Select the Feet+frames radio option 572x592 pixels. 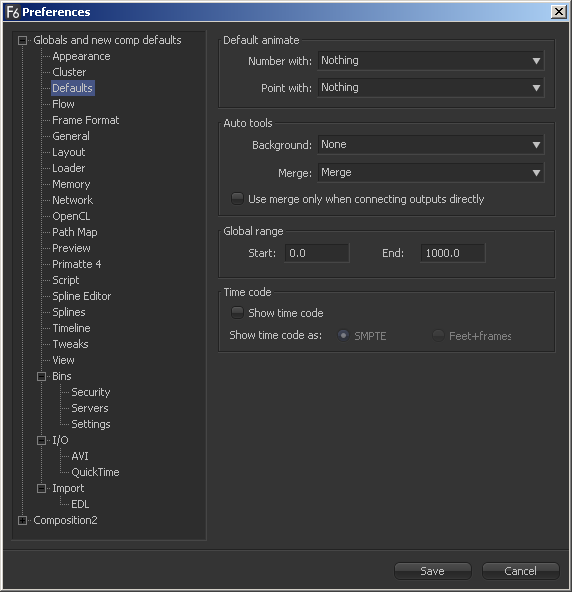(438, 335)
